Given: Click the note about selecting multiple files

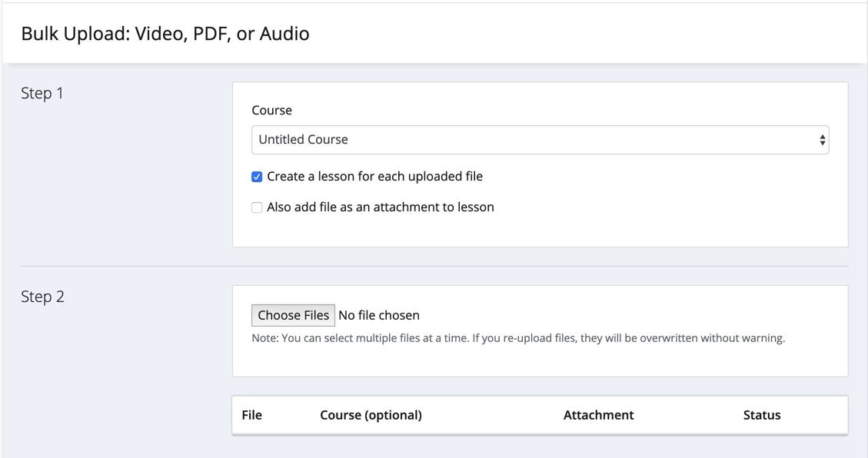Looking at the screenshot, I should (x=518, y=338).
